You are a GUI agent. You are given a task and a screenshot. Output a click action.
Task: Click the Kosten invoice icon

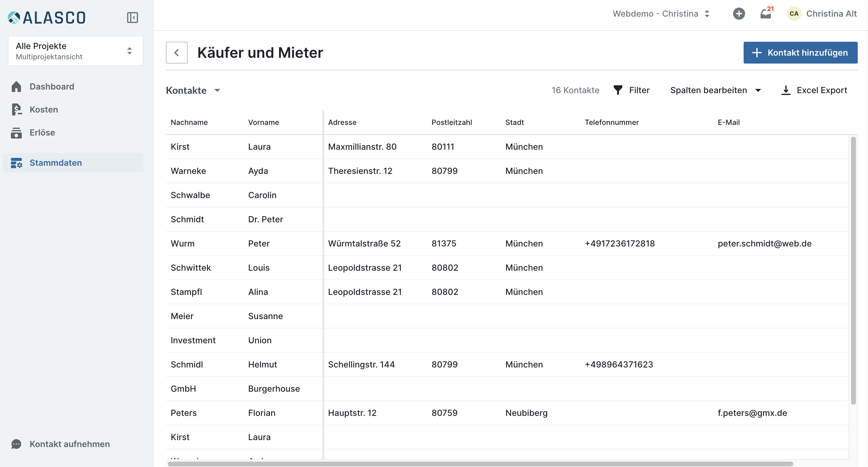click(x=16, y=109)
